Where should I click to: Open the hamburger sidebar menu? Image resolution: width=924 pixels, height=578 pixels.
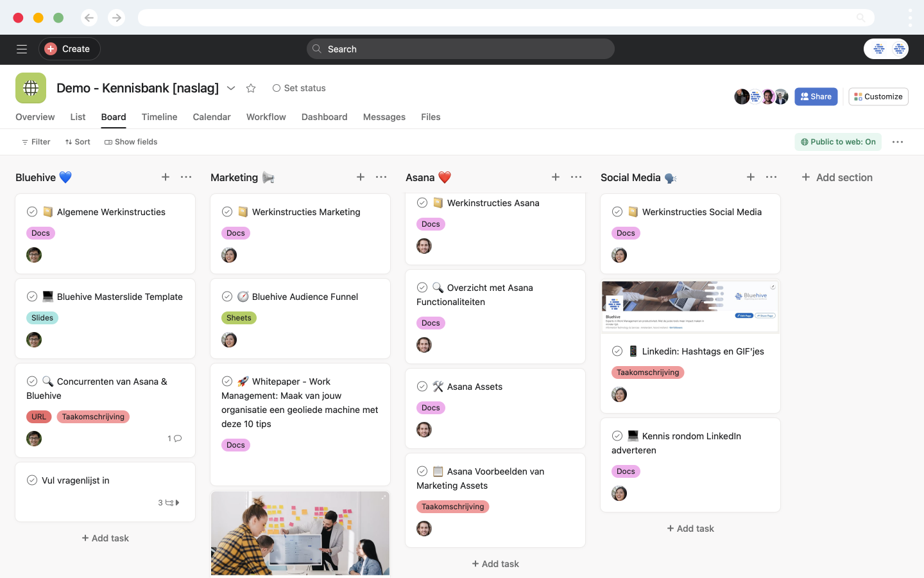pyautogui.click(x=22, y=49)
